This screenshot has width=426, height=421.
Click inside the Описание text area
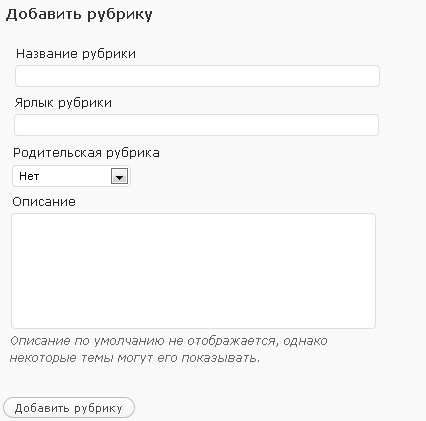[x=193, y=271]
